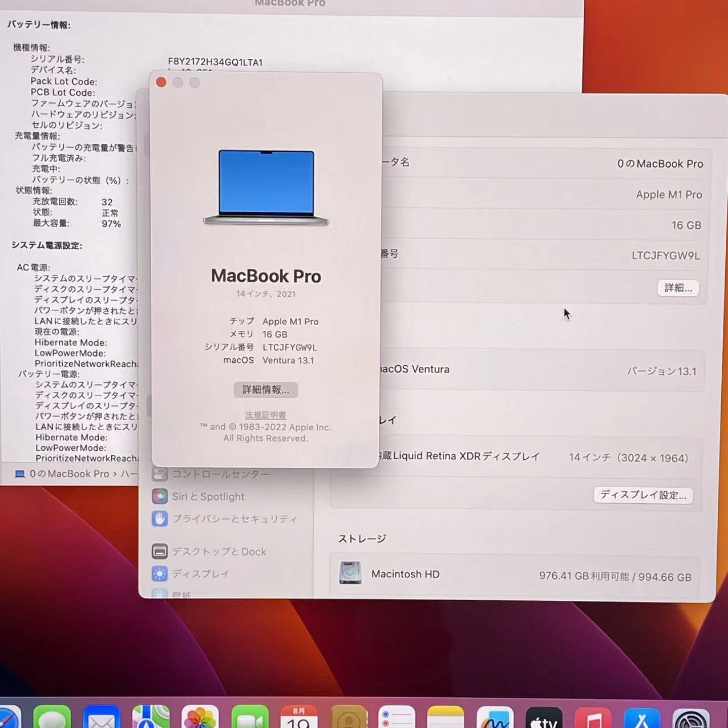
Task: Click 14 インチ (3024 × 1964) resolution text
Action: (x=629, y=458)
